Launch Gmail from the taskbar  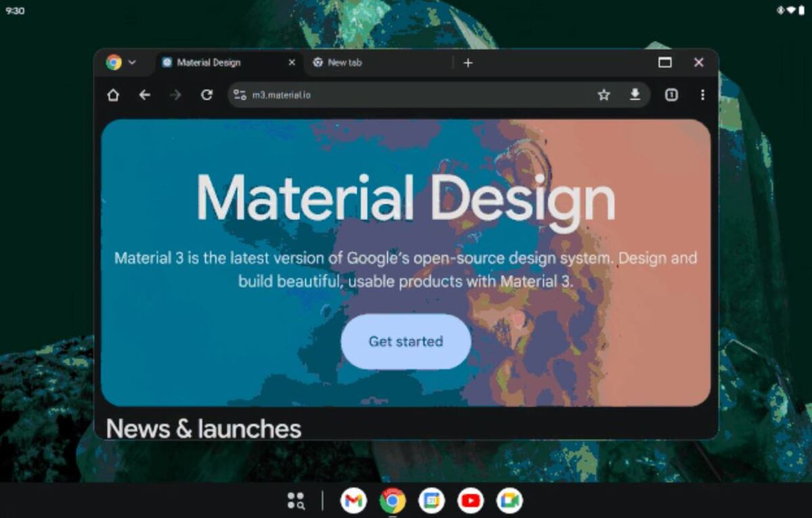(x=353, y=501)
